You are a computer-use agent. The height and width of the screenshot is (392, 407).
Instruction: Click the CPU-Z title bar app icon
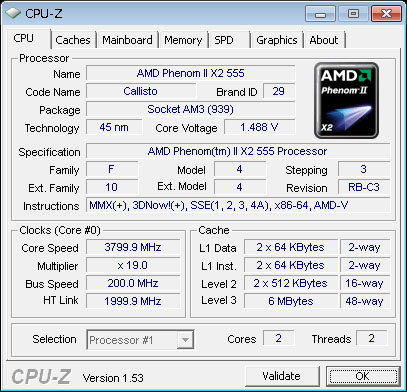13,14
